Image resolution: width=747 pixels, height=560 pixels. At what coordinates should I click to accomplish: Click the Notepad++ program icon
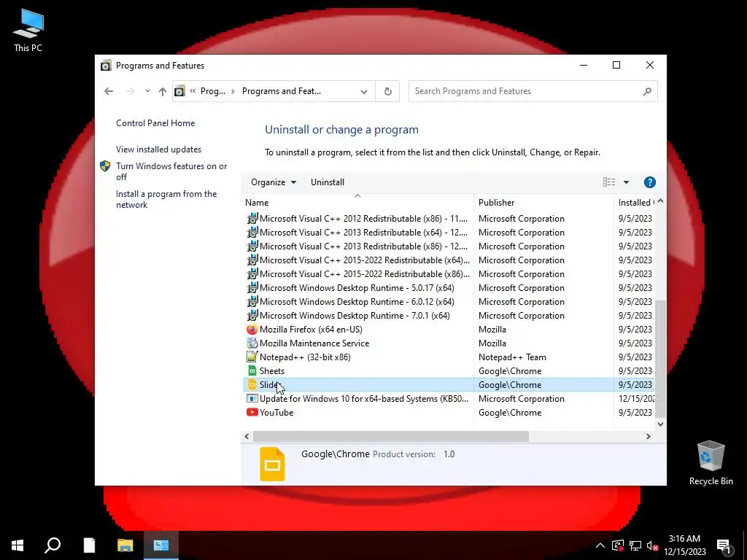point(252,357)
